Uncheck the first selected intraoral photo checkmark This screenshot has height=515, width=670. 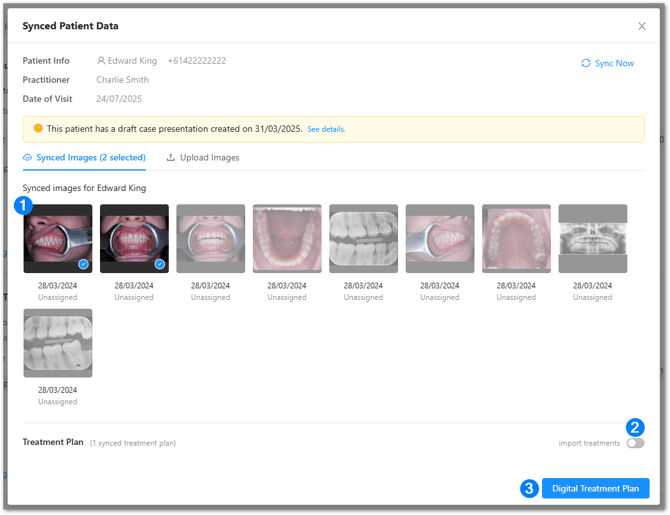pos(83,264)
